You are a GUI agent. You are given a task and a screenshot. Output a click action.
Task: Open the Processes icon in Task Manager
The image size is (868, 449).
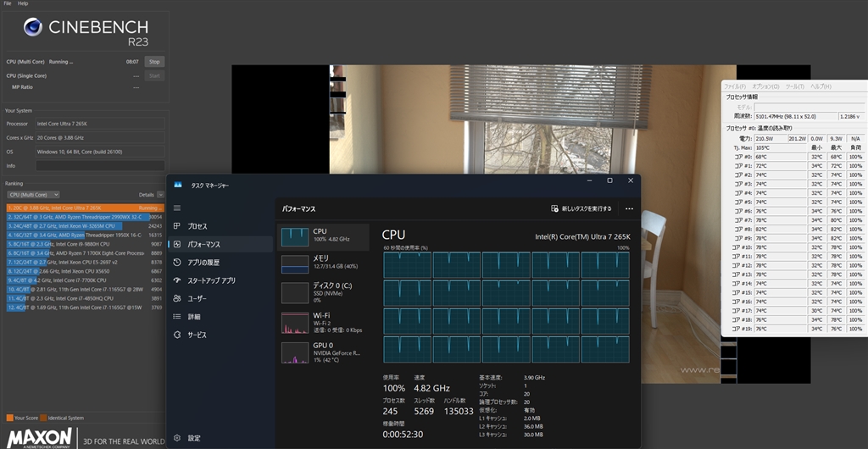(x=177, y=226)
